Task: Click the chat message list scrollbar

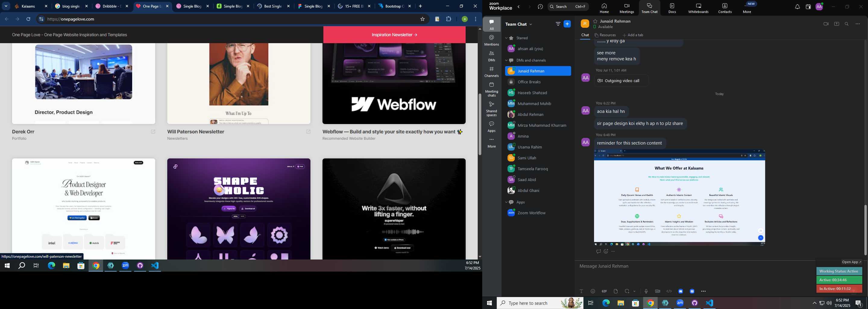Action: point(865,230)
